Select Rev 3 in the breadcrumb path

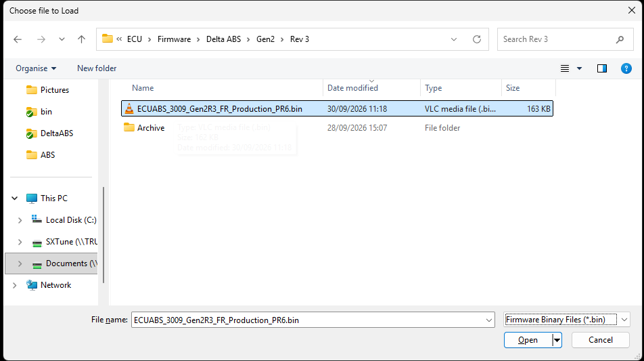coord(300,39)
